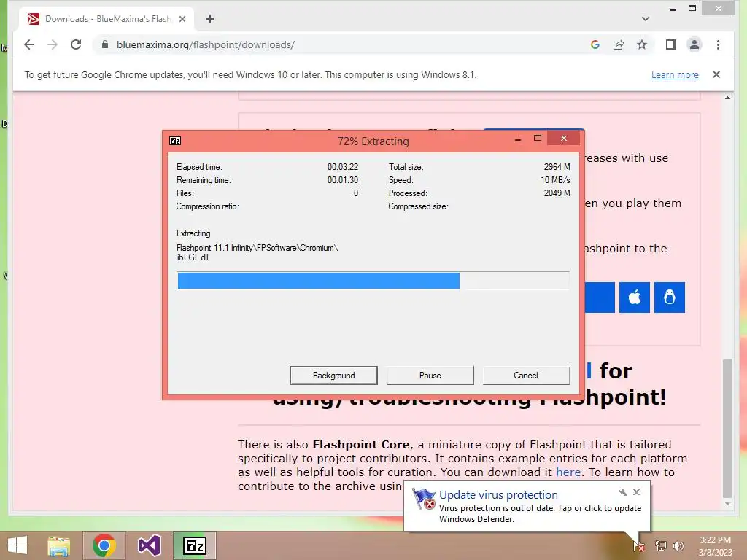Click the Google icon in address bar

tap(595, 44)
